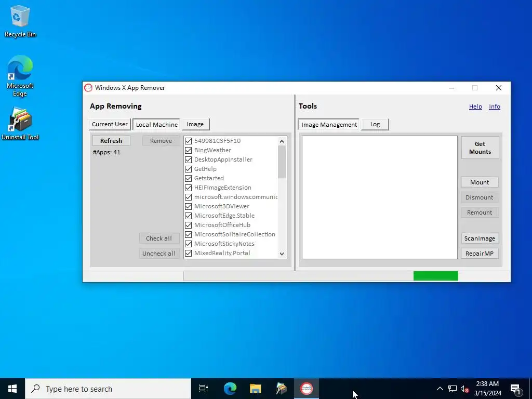
Task: Click the #Apps: 41 count label
Action: point(107,152)
